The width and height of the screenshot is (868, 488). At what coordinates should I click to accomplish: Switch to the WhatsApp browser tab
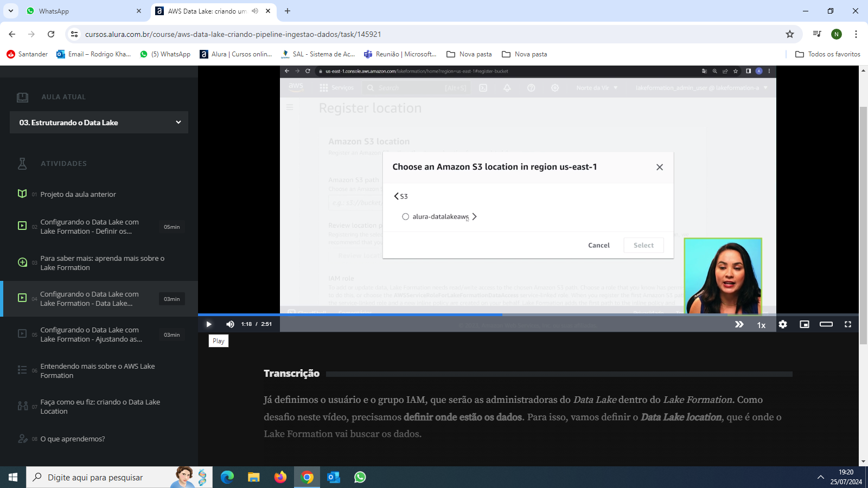coord(84,11)
